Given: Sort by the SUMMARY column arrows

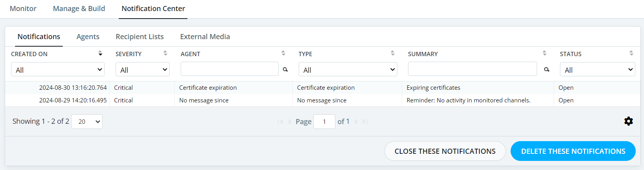Looking at the screenshot, I should pos(545,53).
